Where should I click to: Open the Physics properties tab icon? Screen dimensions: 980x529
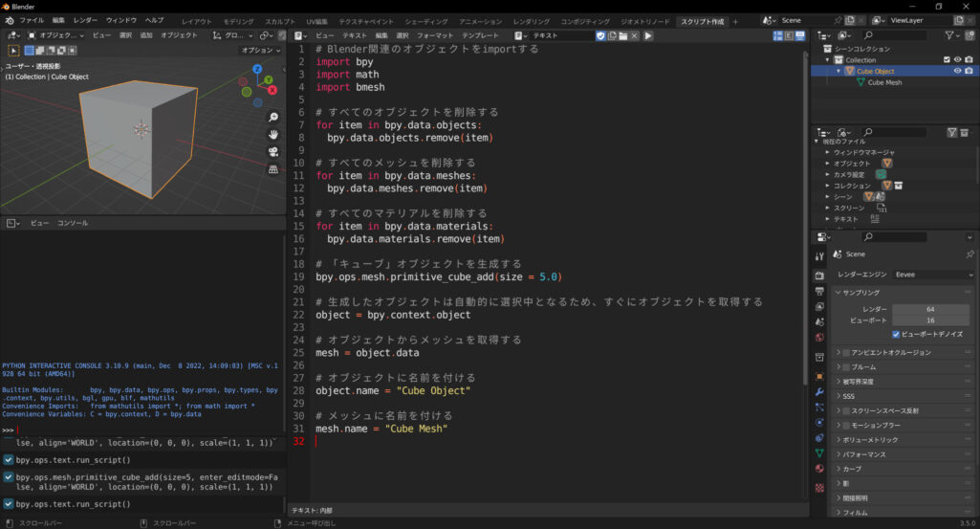[819, 422]
